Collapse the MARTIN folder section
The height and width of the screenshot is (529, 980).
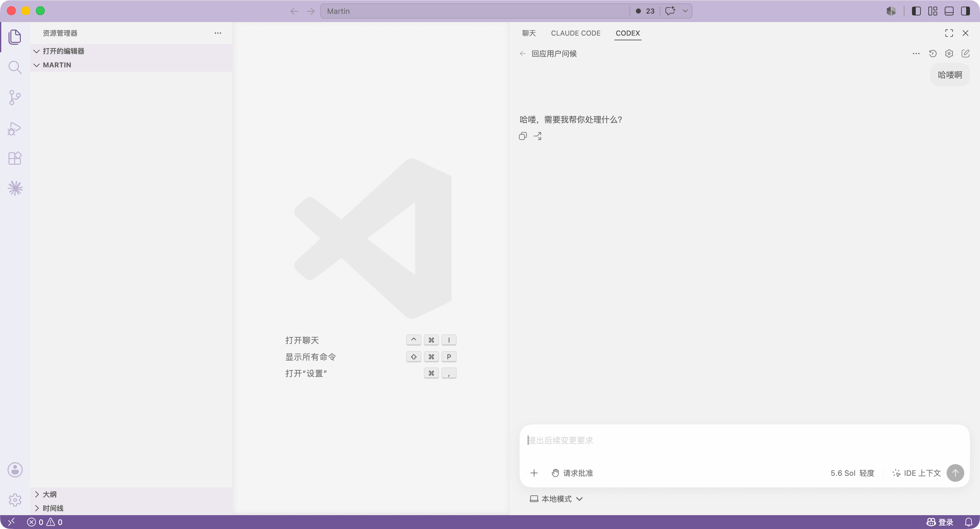131,65
